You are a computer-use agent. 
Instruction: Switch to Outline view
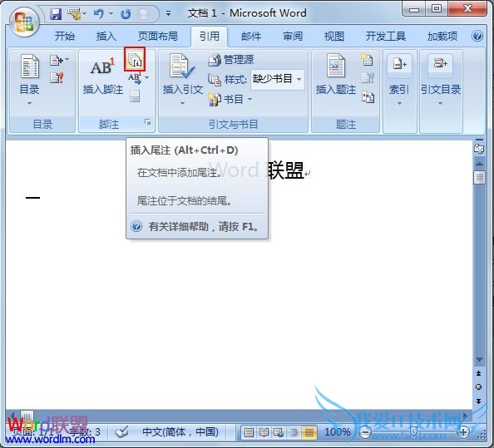point(294,432)
